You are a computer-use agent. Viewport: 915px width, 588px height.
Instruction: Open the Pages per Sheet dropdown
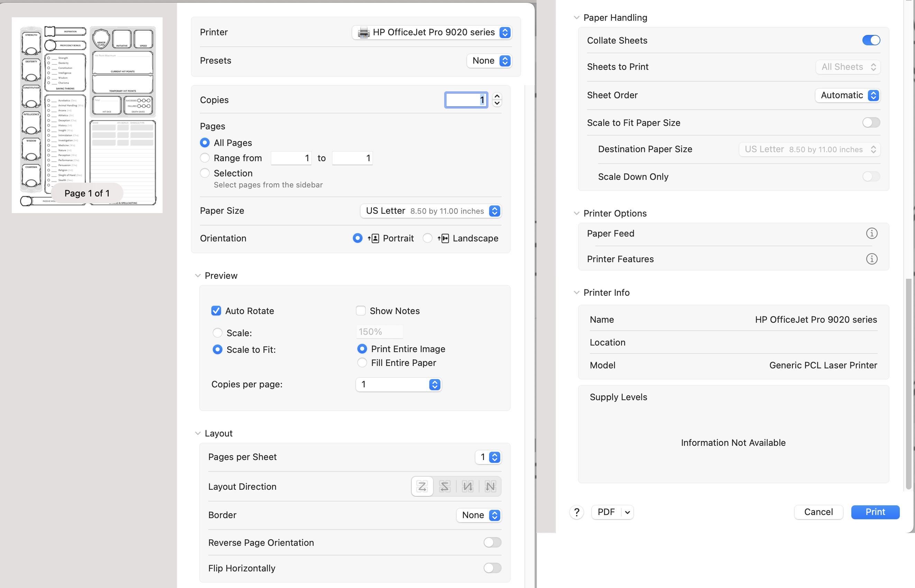(488, 457)
